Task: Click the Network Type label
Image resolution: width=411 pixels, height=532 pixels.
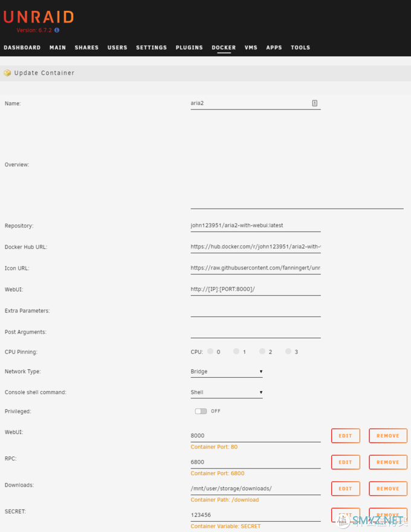Action: click(x=23, y=372)
